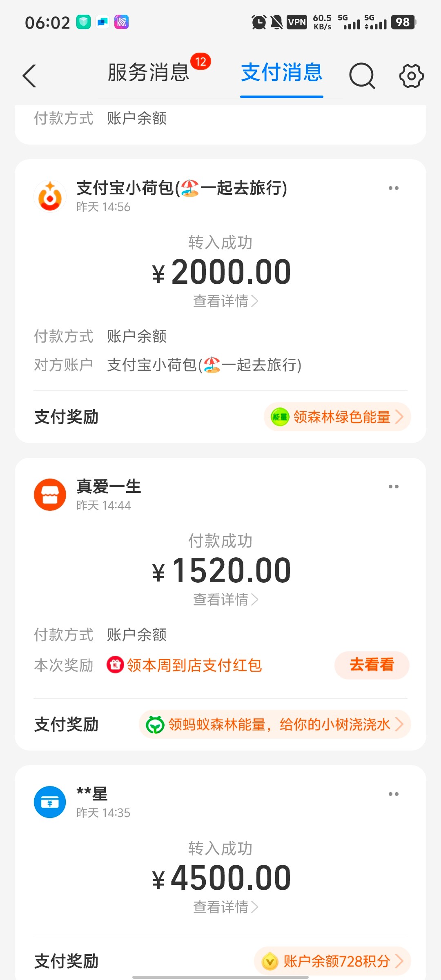The image size is (441, 980).
Task: Expand 查看详情 under ¥2000.00 transfer
Action: pyautogui.click(x=225, y=301)
